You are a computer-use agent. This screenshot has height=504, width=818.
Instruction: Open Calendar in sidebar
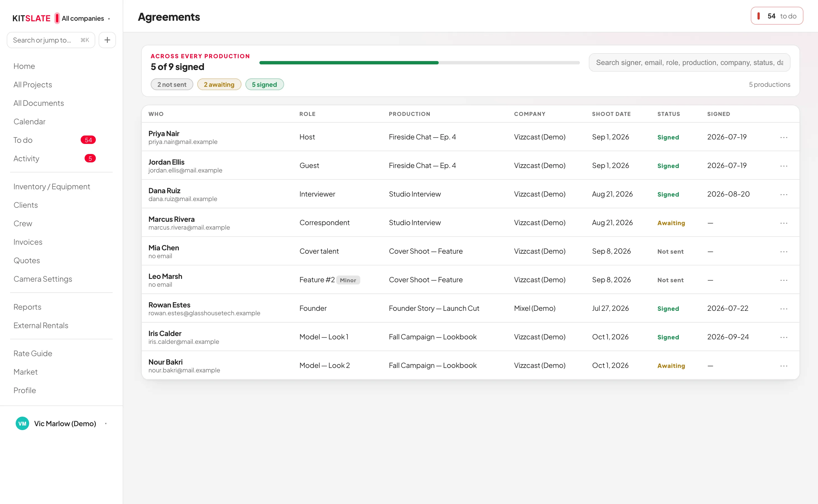29,122
